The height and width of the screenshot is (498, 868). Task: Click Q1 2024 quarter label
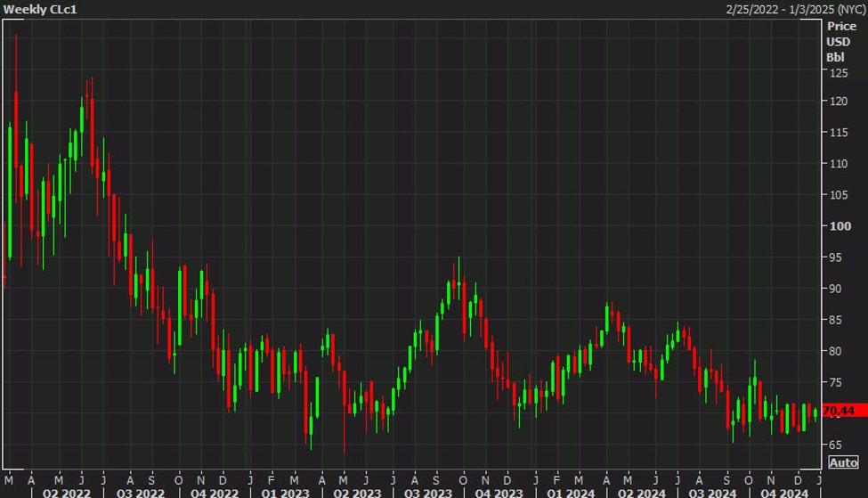pos(570,492)
